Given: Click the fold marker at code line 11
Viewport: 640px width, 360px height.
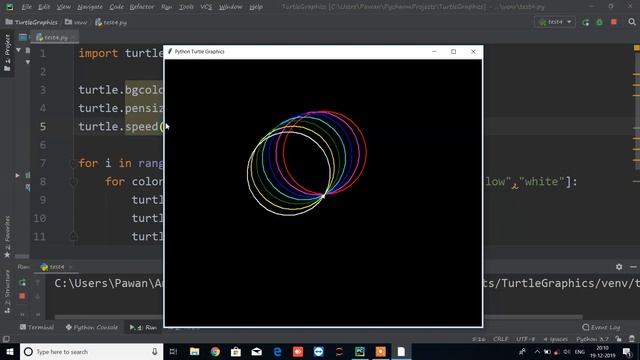Looking at the screenshot, I should pyautogui.click(x=73, y=236).
